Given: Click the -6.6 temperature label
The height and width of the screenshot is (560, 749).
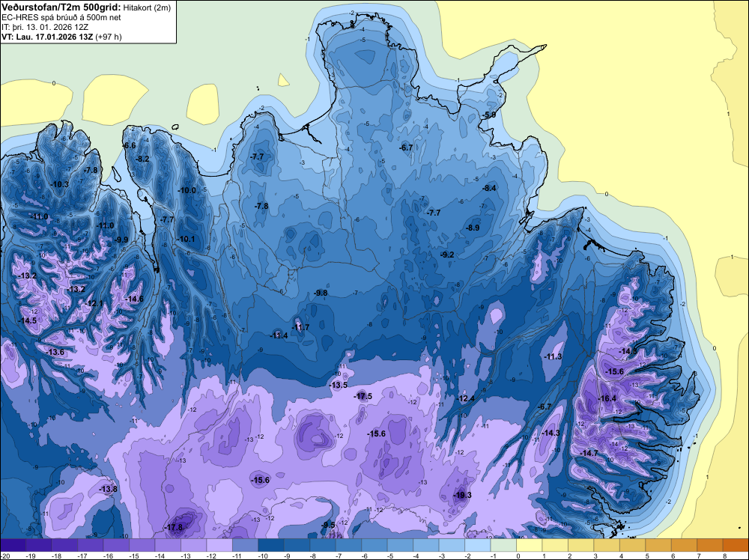Looking at the screenshot, I should pyautogui.click(x=130, y=145).
